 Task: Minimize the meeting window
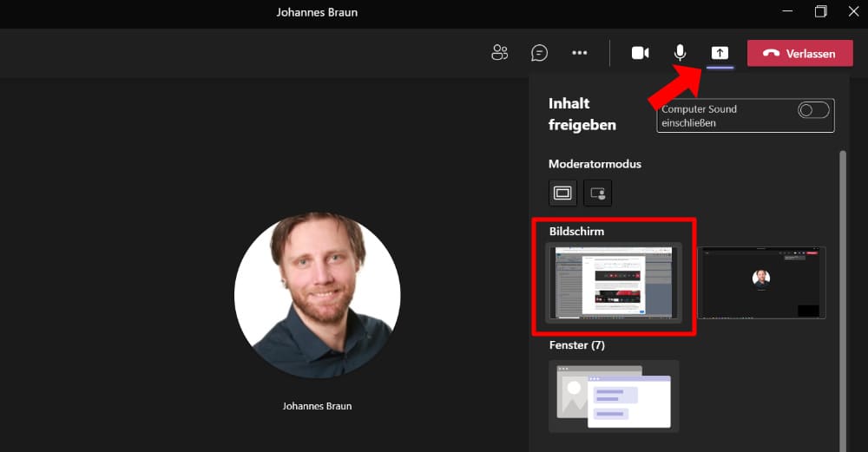tap(787, 11)
